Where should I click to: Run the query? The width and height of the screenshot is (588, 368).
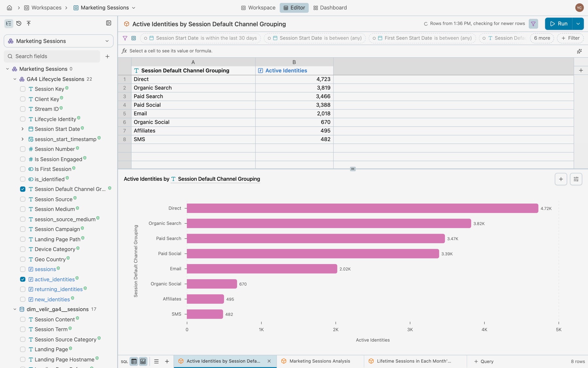pyautogui.click(x=559, y=24)
